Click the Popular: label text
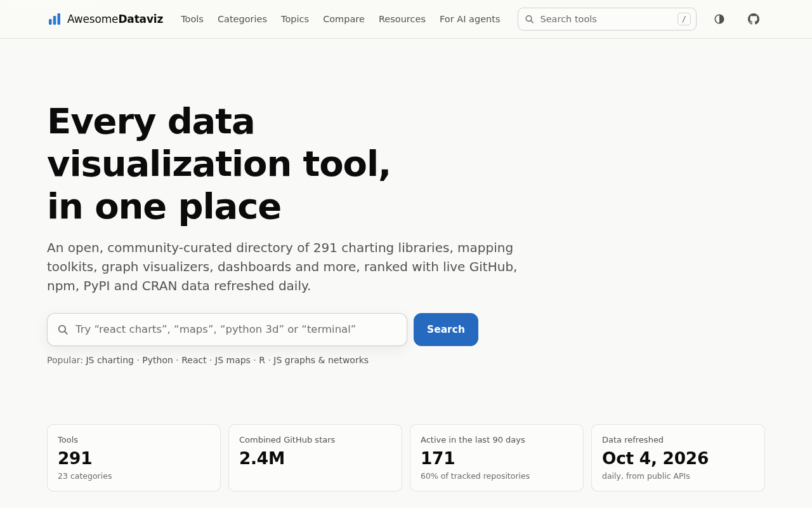Image resolution: width=812 pixels, height=508 pixels. click(65, 360)
